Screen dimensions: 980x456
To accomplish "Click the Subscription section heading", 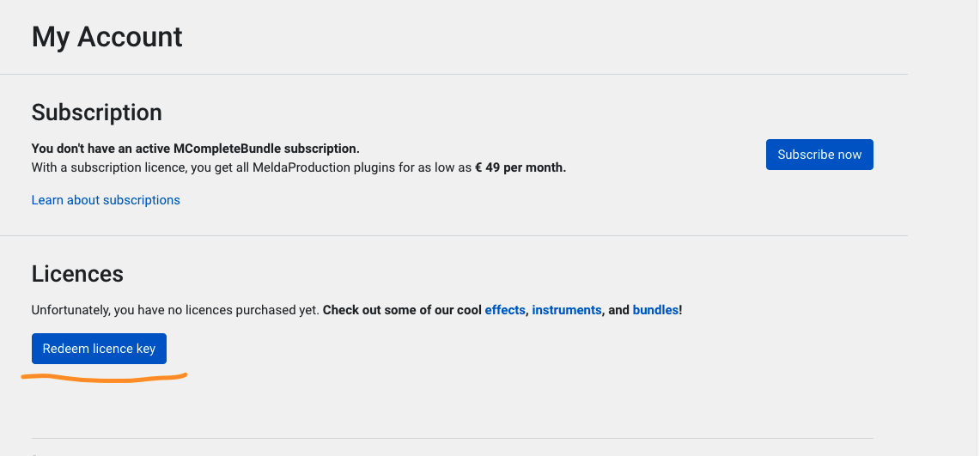I will (97, 112).
